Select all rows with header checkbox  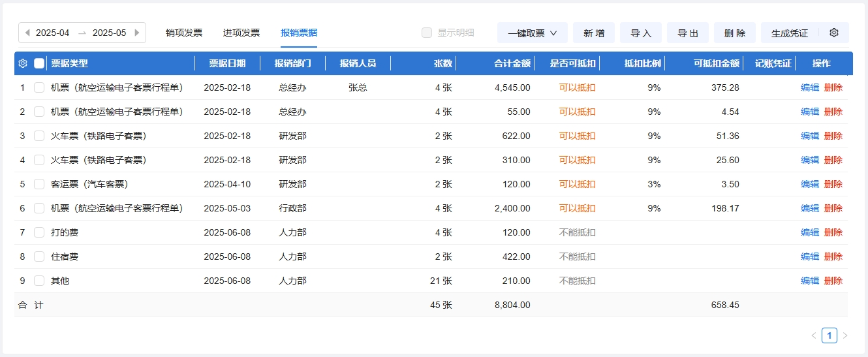click(39, 63)
